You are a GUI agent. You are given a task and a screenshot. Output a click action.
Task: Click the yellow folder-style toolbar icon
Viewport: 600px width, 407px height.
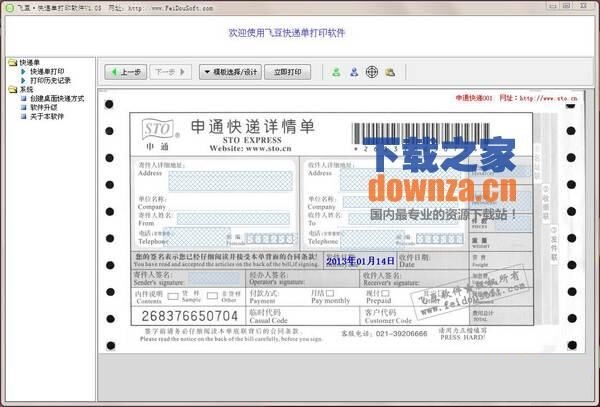coord(390,72)
